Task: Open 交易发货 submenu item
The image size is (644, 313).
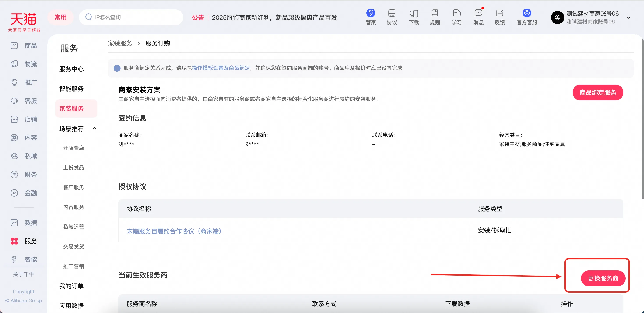Action: [x=73, y=247]
